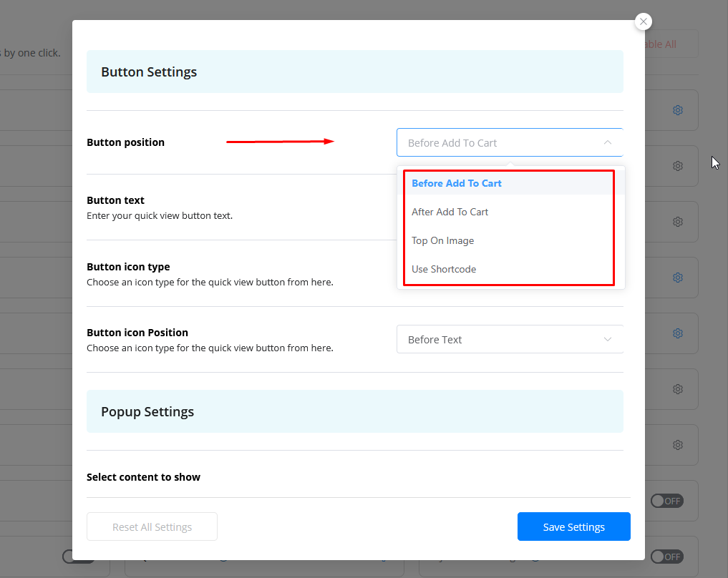Image resolution: width=728 pixels, height=578 pixels.
Task: Pick 'Top On Image' from the list
Action: pyautogui.click(x=443, y=240)
